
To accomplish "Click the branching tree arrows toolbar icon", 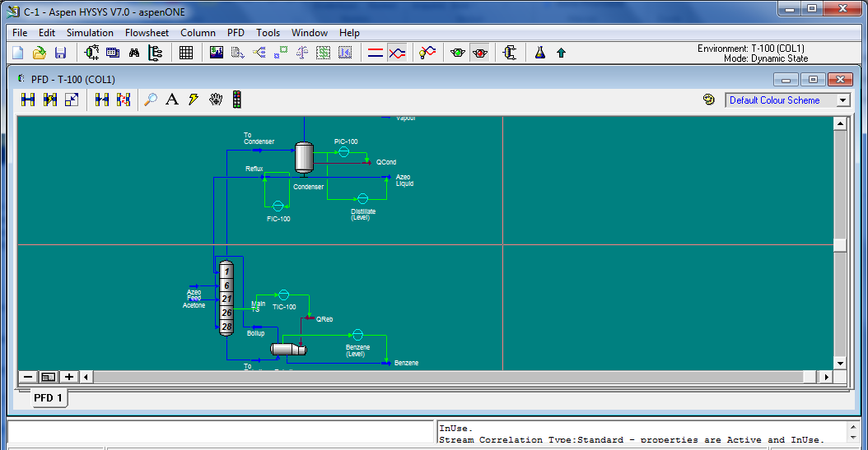I will (x=259, y=53).
